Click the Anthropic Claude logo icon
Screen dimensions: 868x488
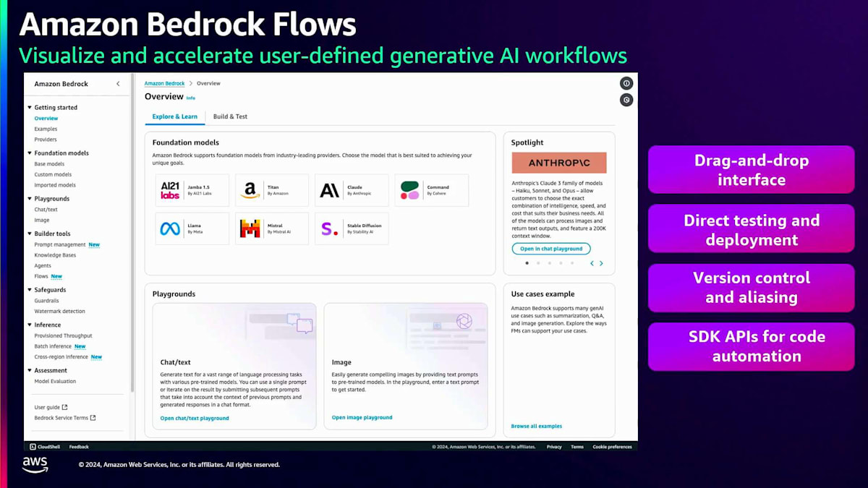pyautogui.click(x=329, y=190)
